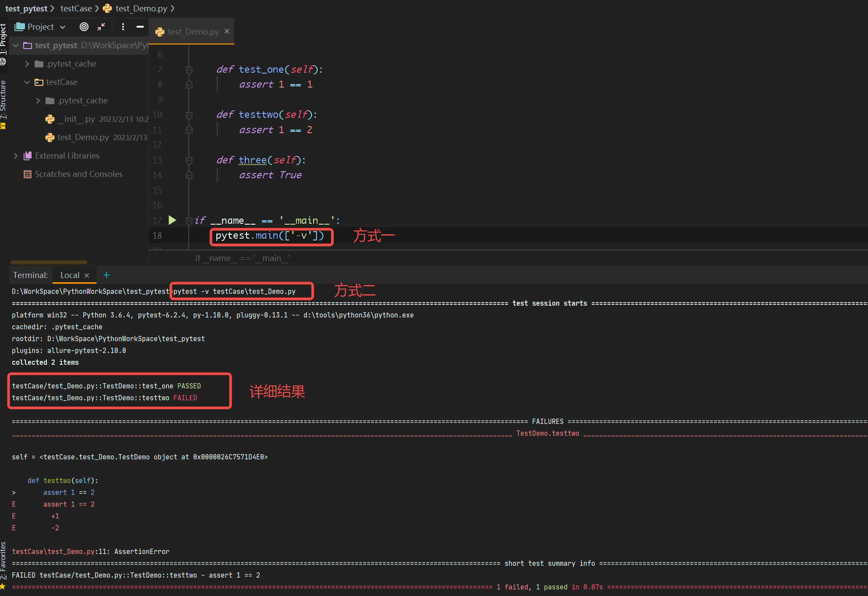This screenshot has width=868, height=596.
Task: Click the Scratches and Consoles icon
Action: pos(27,174)
